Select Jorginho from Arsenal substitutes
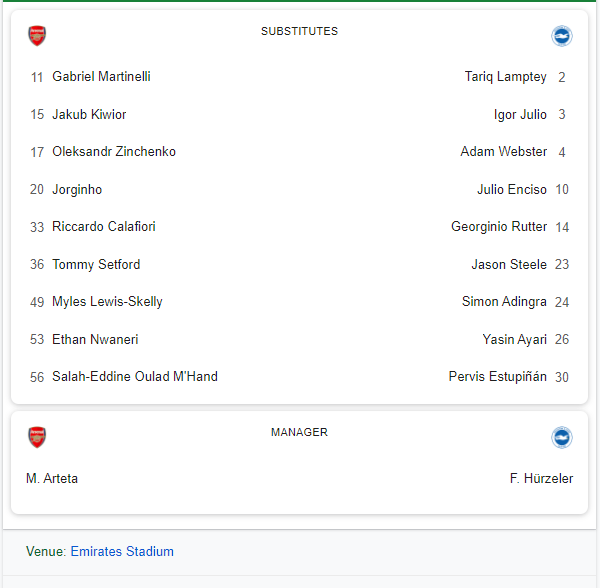The width and height of the screenshot is (600, 588). (x=77, y=190)
